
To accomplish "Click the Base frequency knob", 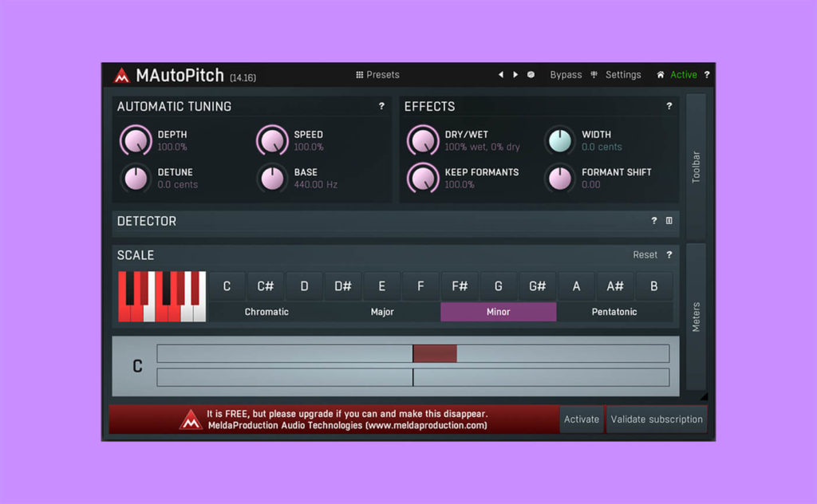I will coord(272,178).
